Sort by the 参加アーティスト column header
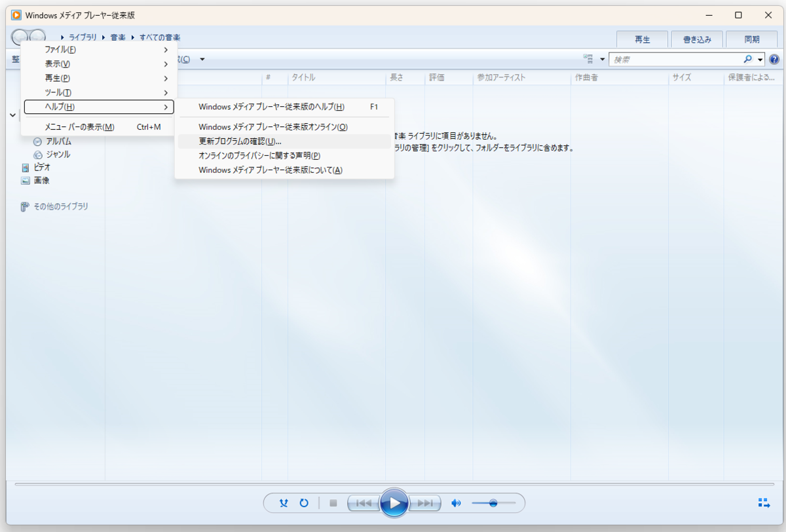Screen dimensions: 786x532 click(x=521, y=77)
